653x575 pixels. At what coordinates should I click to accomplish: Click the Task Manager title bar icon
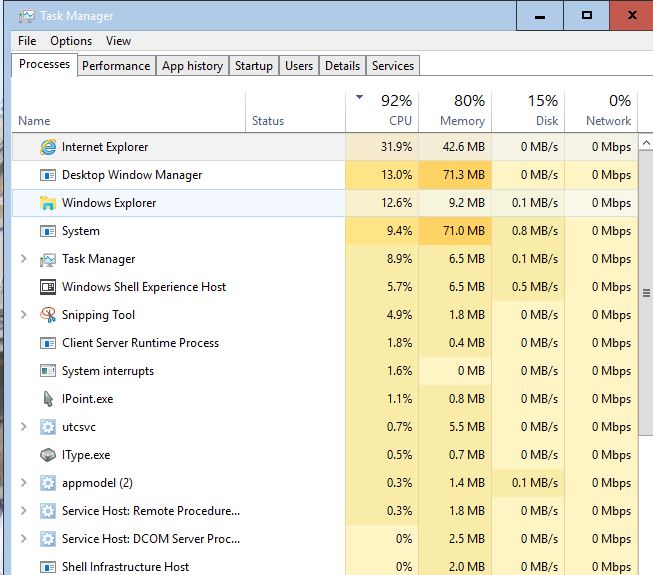click(x=26, y=16)
